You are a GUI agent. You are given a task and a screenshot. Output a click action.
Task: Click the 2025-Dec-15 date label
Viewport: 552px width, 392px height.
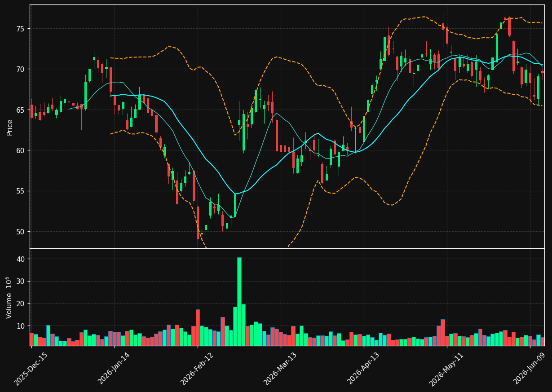pos(31,369)
